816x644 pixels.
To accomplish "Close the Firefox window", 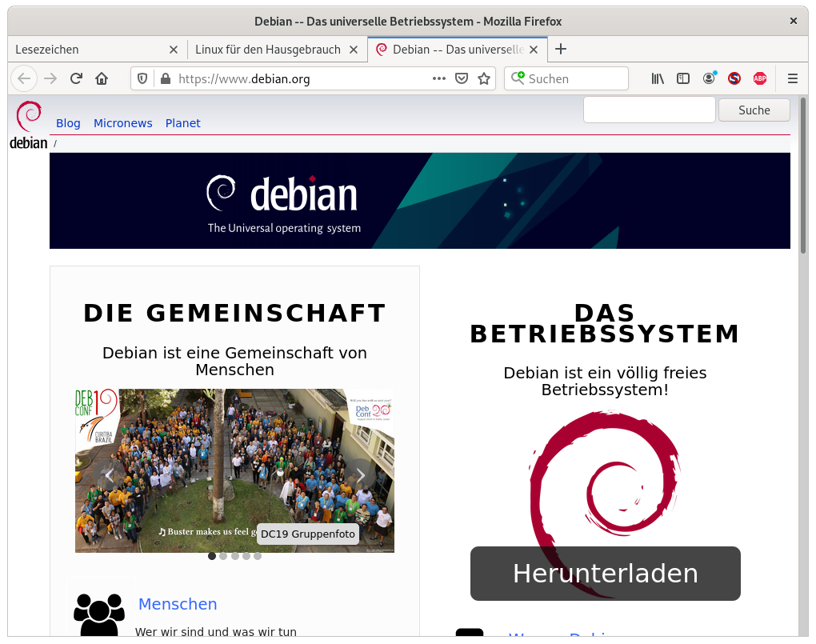I will tap(793, 21).
